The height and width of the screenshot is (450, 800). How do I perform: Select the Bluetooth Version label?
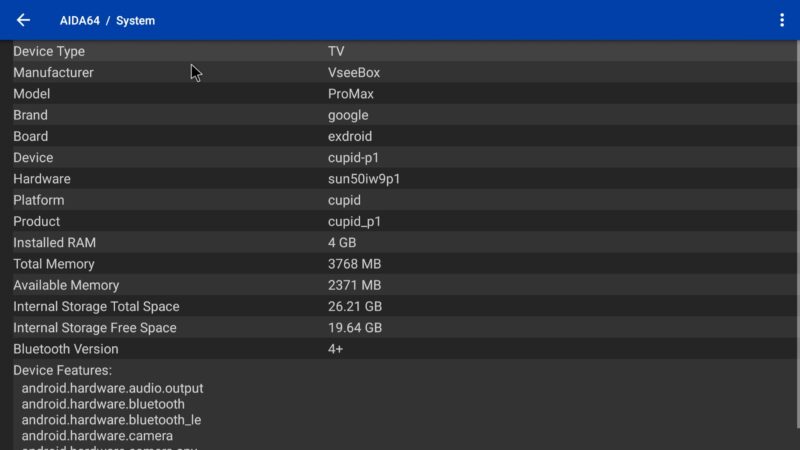66,349
